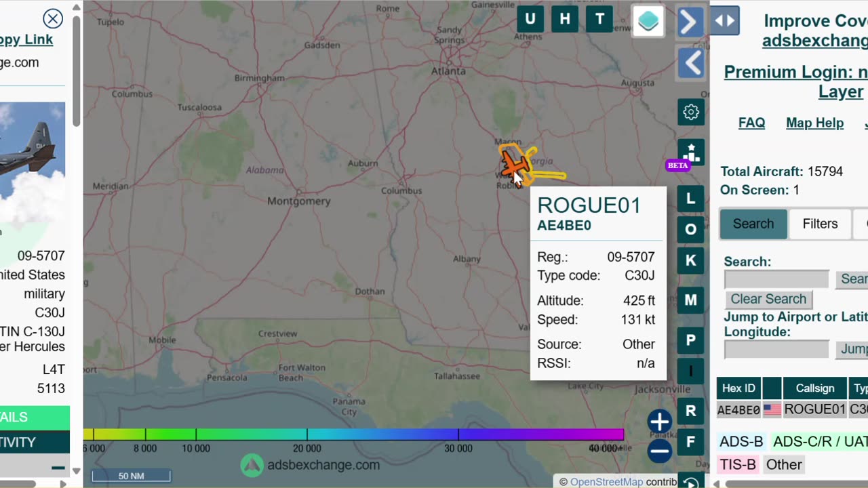Viewport: 868px width, 488px height.
Task: Click the undo/reset rotation icon at bottom
Action: coord(691,481)
